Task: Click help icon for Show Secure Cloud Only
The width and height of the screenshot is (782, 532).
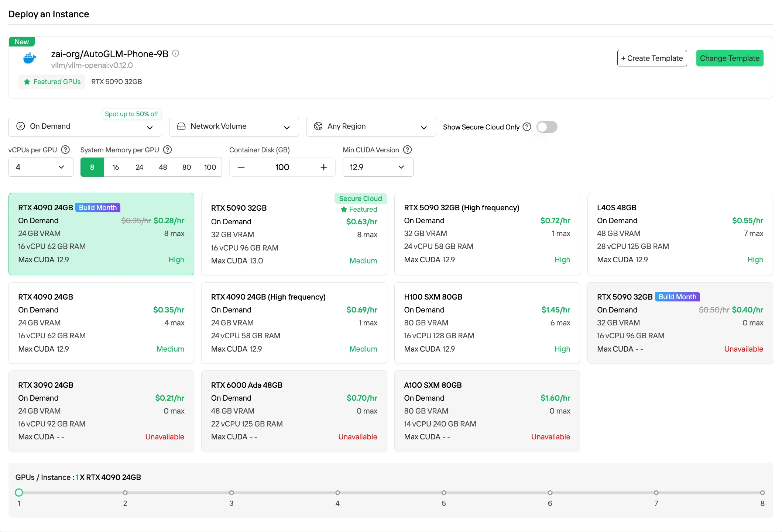Action: pyautogui.click(x=527, y=127)
